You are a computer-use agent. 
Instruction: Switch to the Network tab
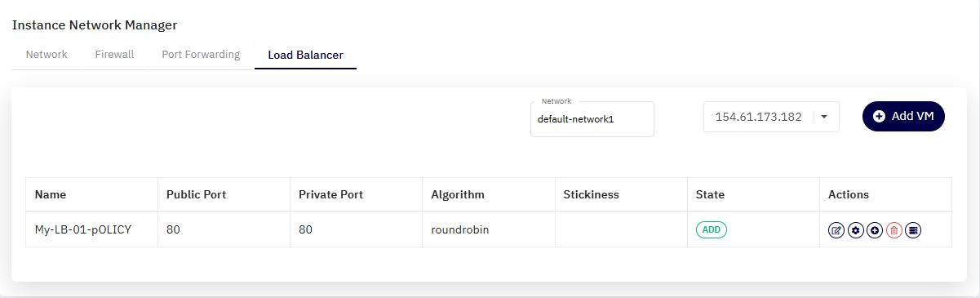tap(47, 55)
